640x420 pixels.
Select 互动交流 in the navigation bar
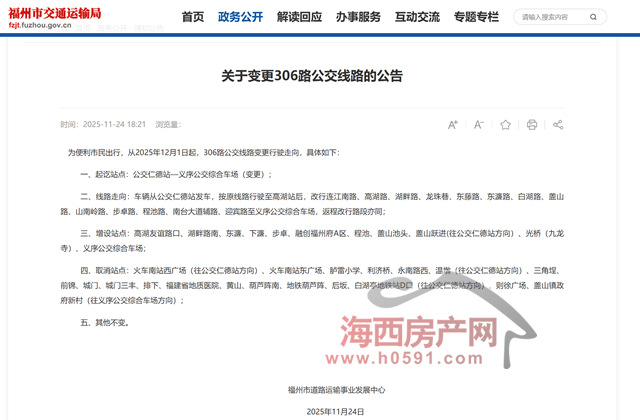point(416,17)
